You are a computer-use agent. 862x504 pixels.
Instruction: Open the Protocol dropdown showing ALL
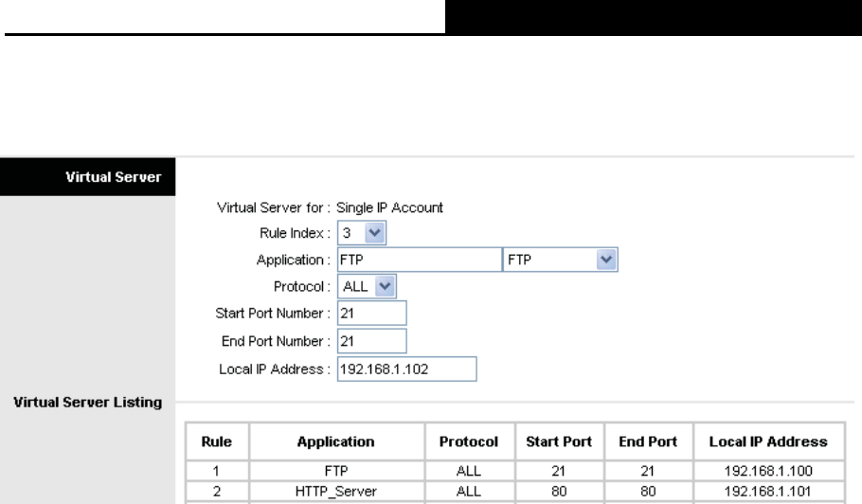[x=367, y=286]
